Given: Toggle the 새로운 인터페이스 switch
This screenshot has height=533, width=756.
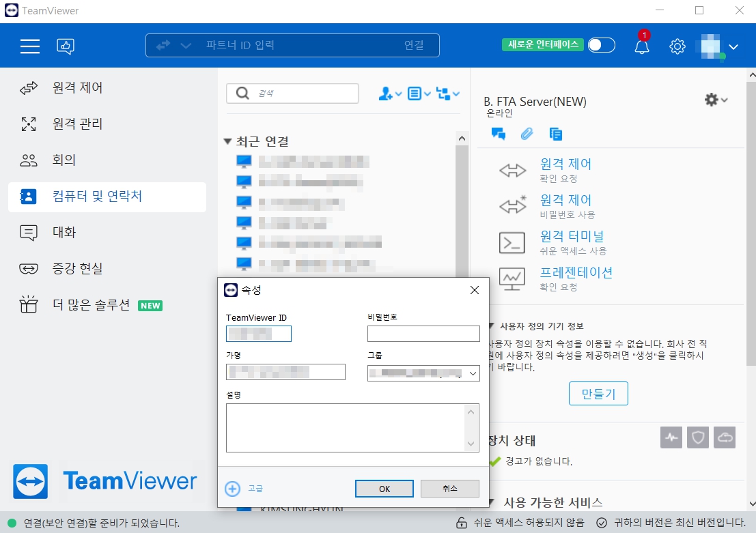Looking at the screenshot, I should (601, 45).
